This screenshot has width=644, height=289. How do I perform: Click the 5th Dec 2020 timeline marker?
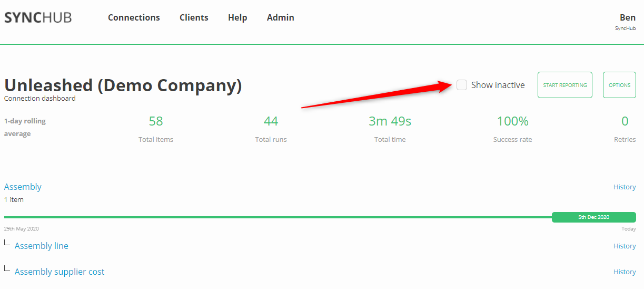coord(593,217)
